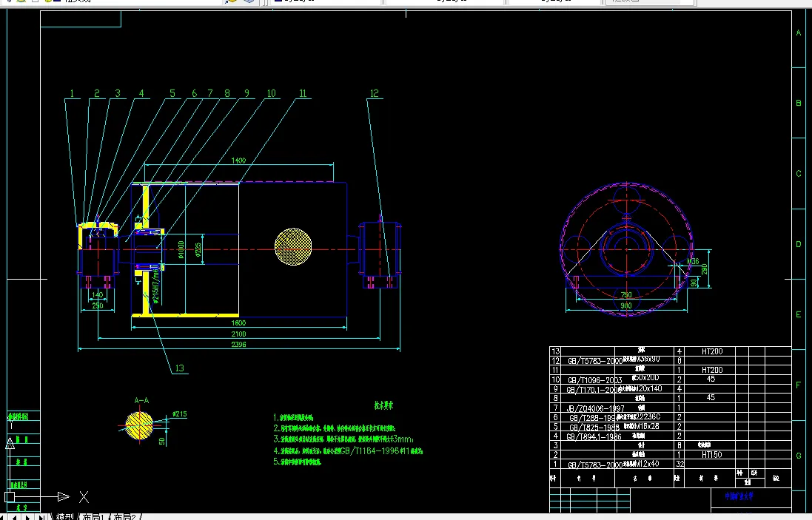Select the ø215 dimension on section A-A
Screen dimensions: 812x520
point(179,414)
